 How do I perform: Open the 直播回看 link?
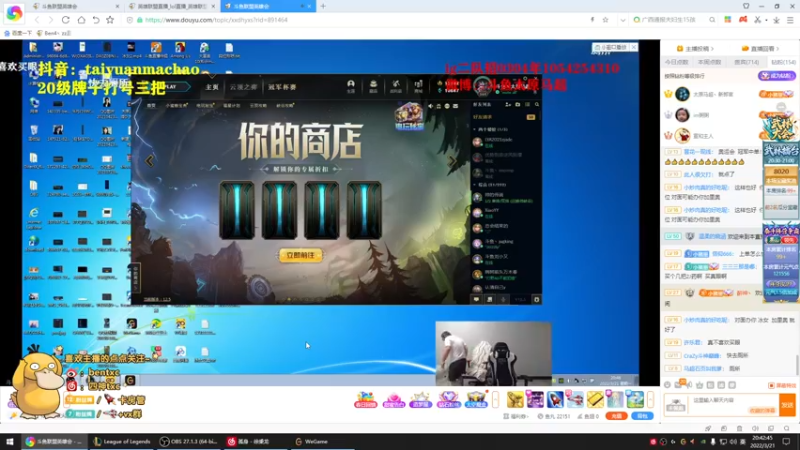[760, 48]
